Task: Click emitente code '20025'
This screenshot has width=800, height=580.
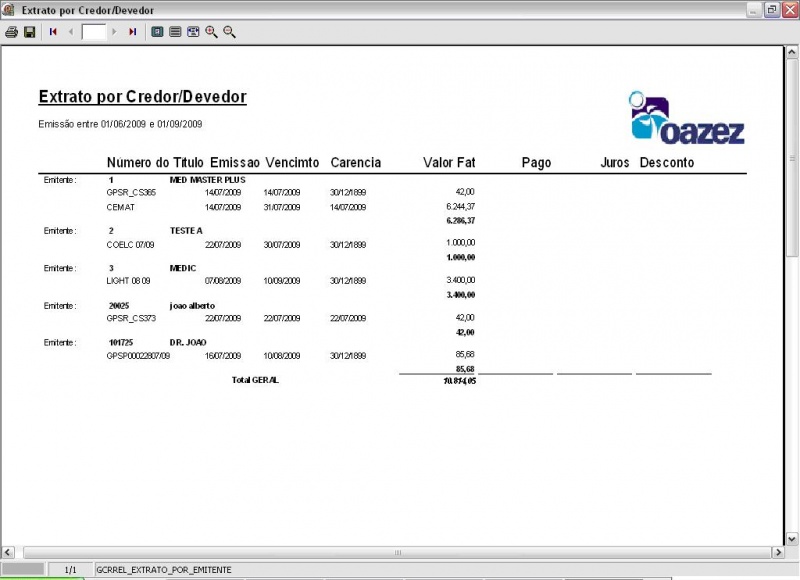Action: pos(119,306)
